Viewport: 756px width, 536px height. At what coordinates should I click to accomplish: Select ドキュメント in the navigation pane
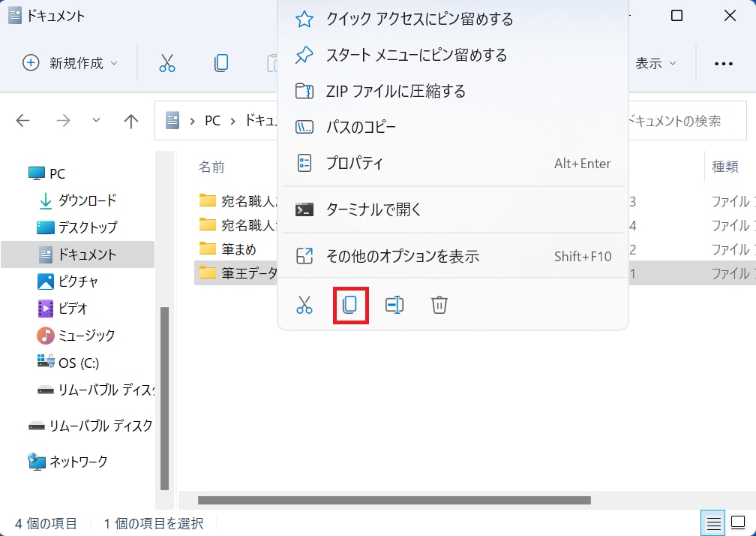pos(78,254)
